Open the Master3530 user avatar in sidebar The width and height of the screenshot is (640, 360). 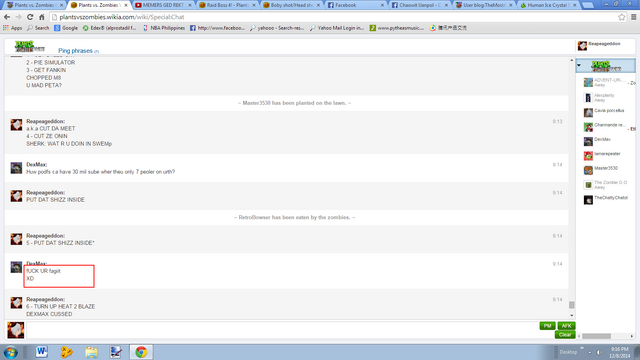point(588,170)
